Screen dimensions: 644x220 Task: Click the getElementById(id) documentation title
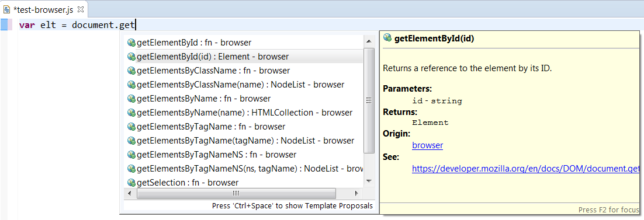[435, 39]
